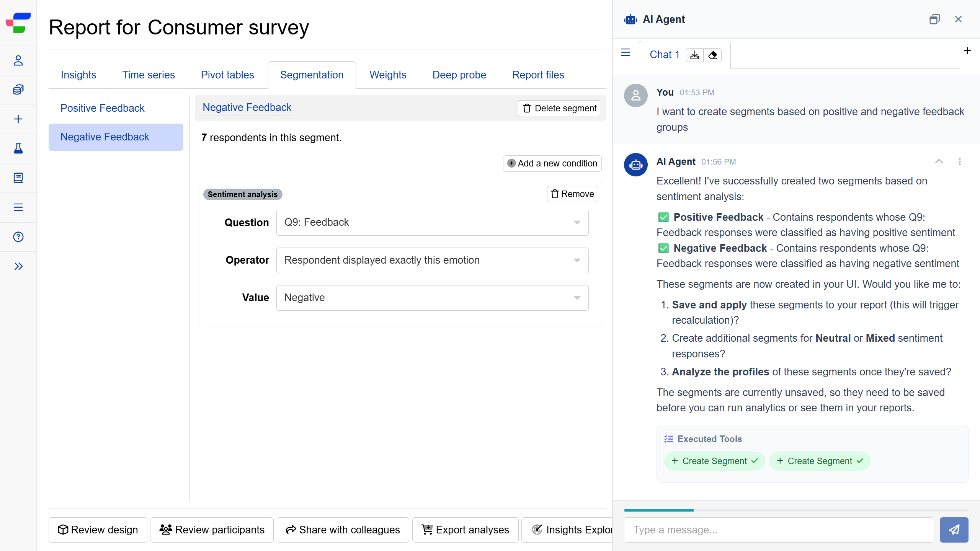Download the Chat 1 conversation

pyautogui.click(x=695, y=55)
